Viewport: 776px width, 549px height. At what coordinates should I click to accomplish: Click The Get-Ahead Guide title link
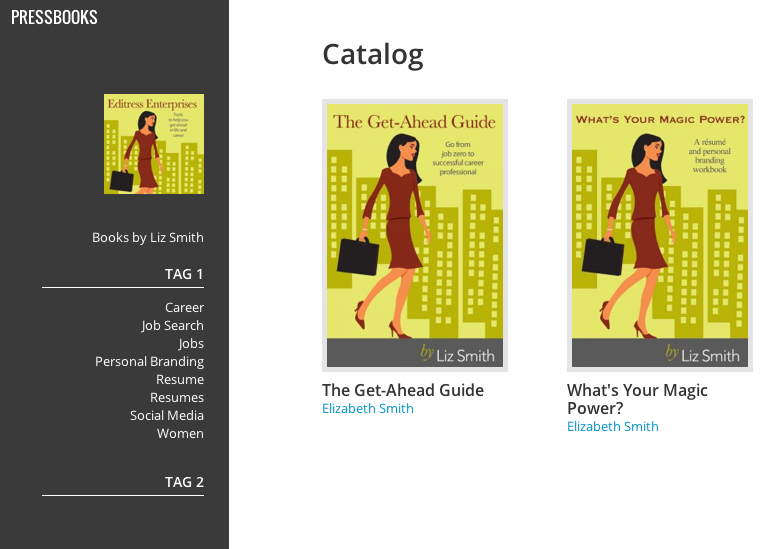403,390
